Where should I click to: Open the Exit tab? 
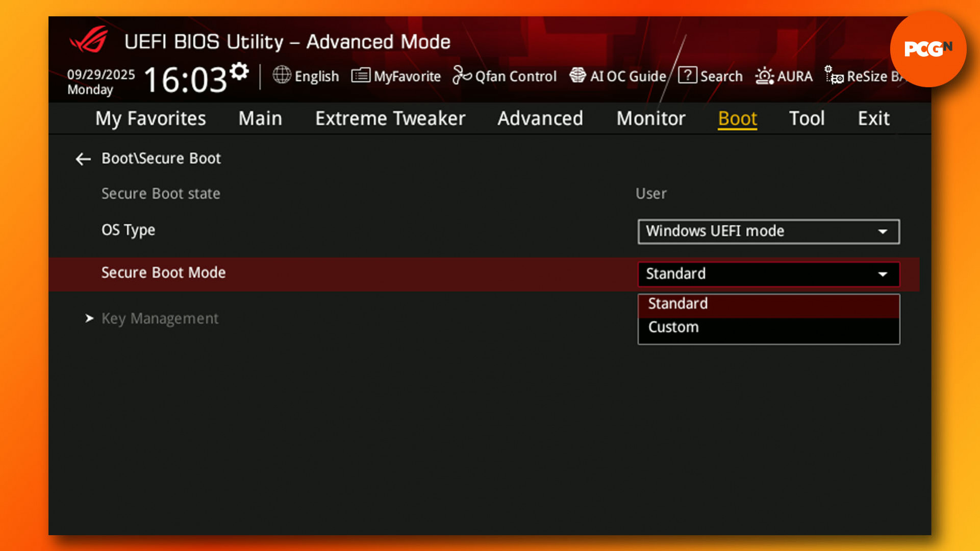(x=873, y=119)
